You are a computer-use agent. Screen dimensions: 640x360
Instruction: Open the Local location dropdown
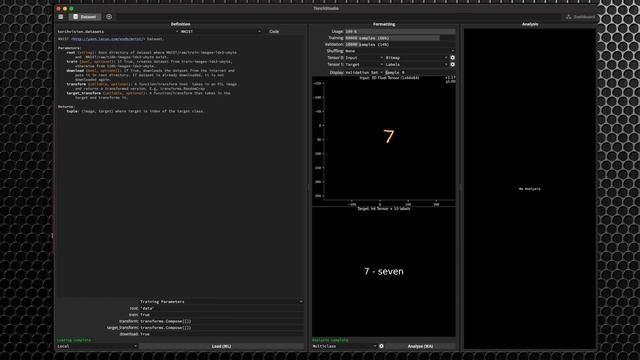[x=97, y=346]
